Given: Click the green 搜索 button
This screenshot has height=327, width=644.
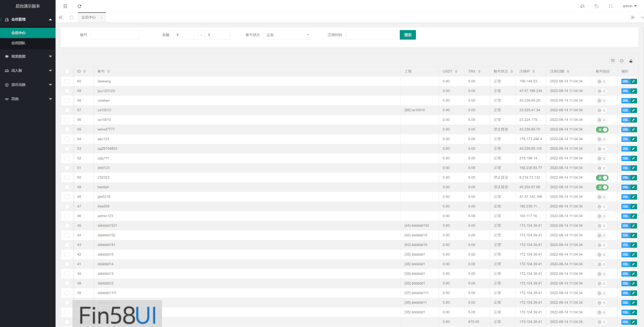Looking at the screenshot, I should (407, 35).
